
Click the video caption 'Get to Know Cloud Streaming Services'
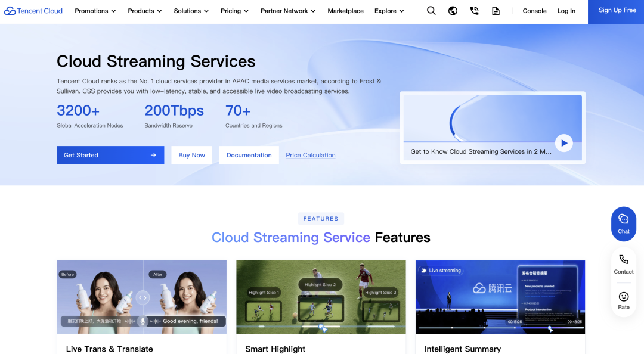click(481, 151)
